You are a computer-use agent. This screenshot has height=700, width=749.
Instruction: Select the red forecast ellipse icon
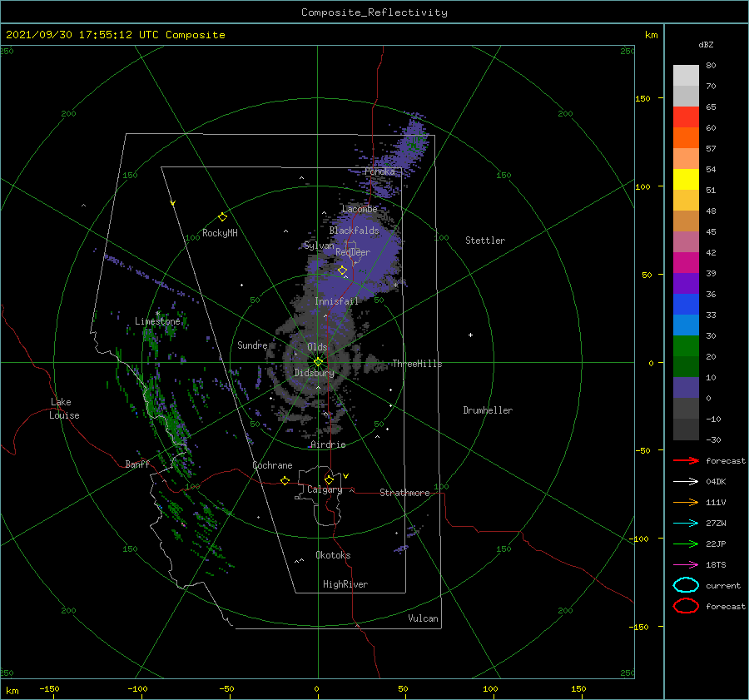click(x=686, y=606)
